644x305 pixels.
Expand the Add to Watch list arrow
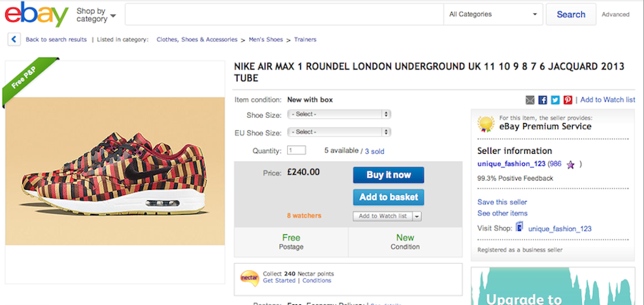pyautogui.click(x=416, y=216)
